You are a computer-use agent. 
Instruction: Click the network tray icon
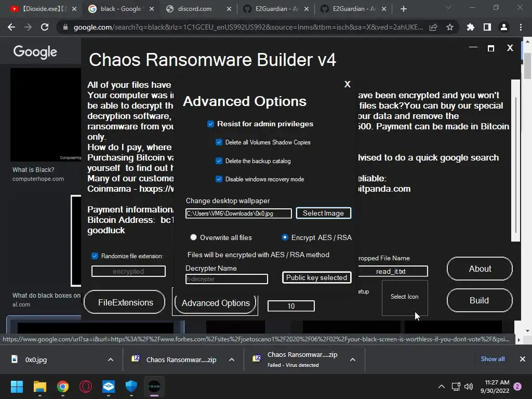pyautogui.click(x=456, y=387)
